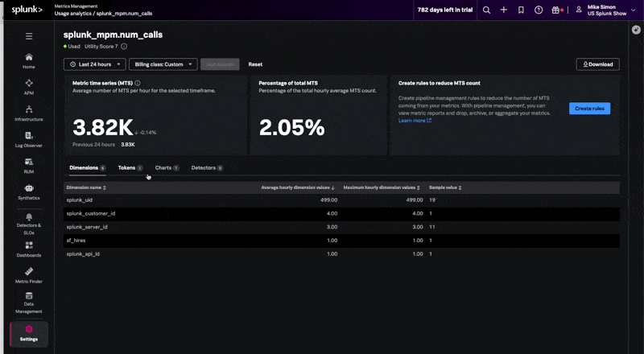Image resolution: width=644 pixels, height=354 pixels.
Task: Sort by Sample value column
Action: click(445, 187)
